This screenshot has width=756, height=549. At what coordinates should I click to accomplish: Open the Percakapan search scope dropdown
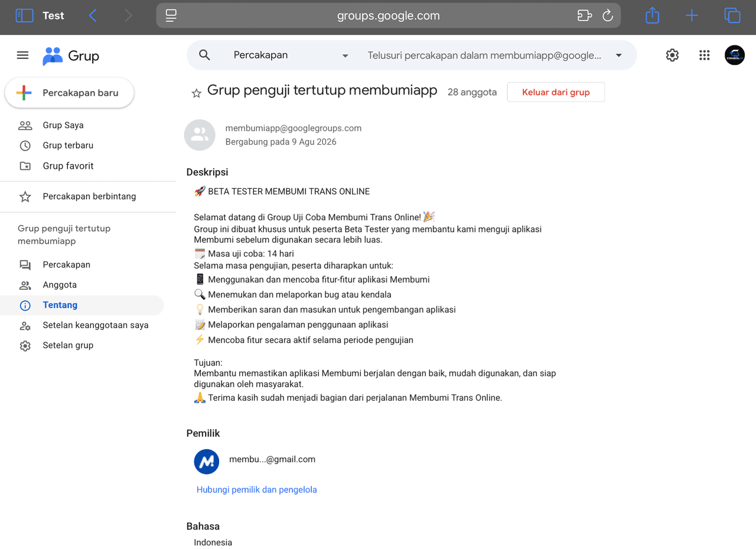pyautogui.click(x=290, y=55)
